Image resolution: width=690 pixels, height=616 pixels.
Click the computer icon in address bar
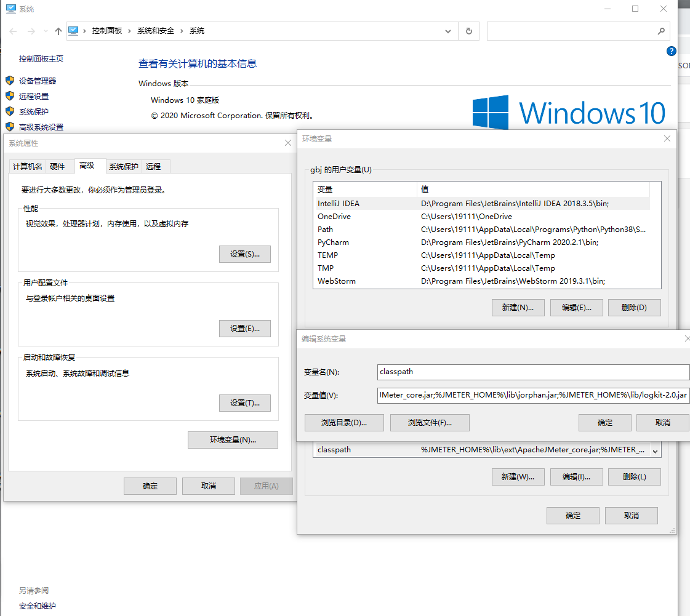pos(73,31)
